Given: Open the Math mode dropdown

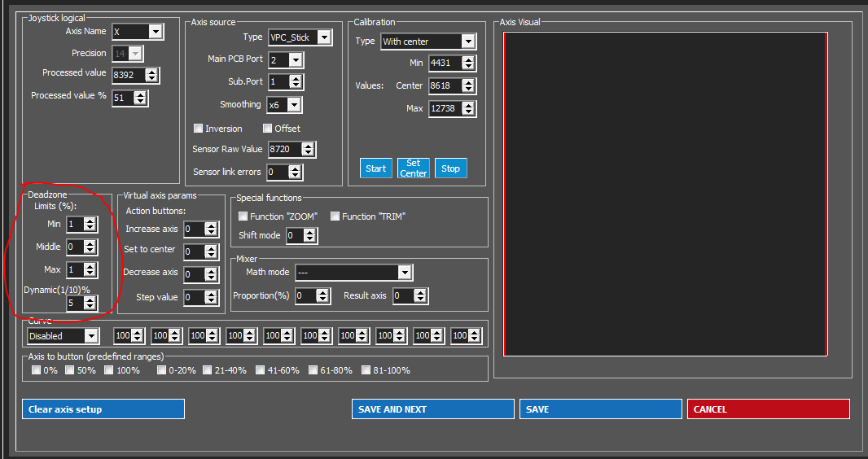Looking at the screenshot, I should point(405,272).
